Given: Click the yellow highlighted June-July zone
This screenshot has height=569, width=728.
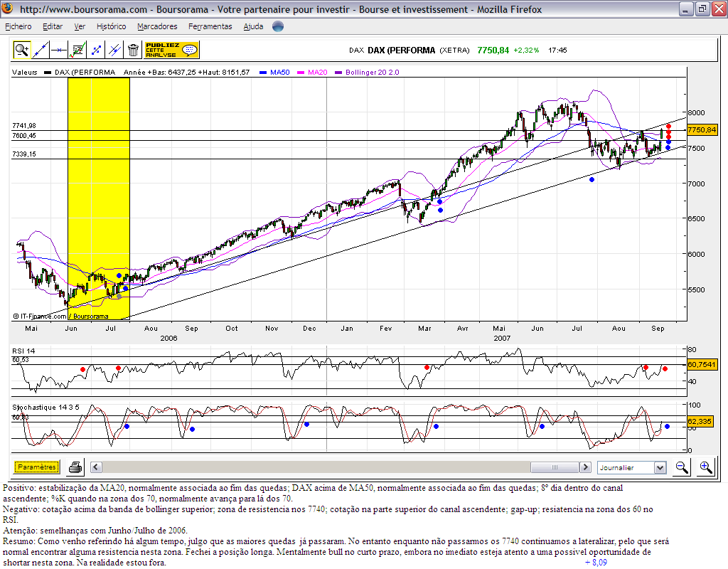Looking at the screenshot, I should tap(98, 198).
